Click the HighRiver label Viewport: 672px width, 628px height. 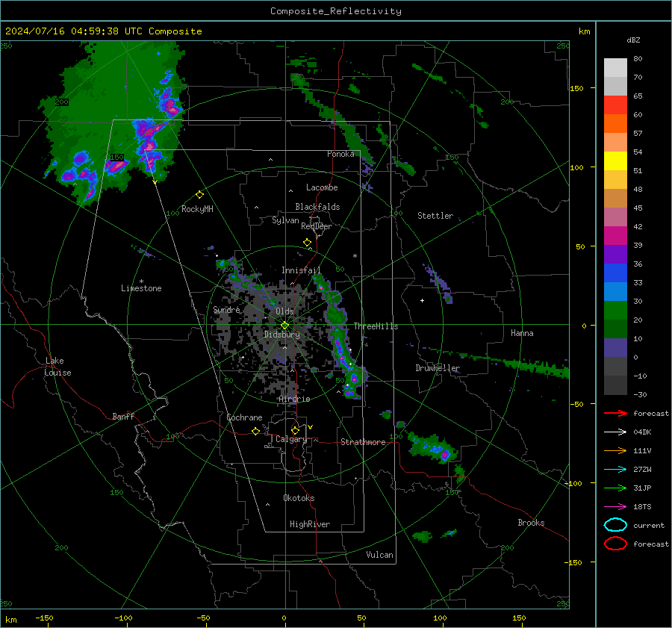[x=310, y=524]
